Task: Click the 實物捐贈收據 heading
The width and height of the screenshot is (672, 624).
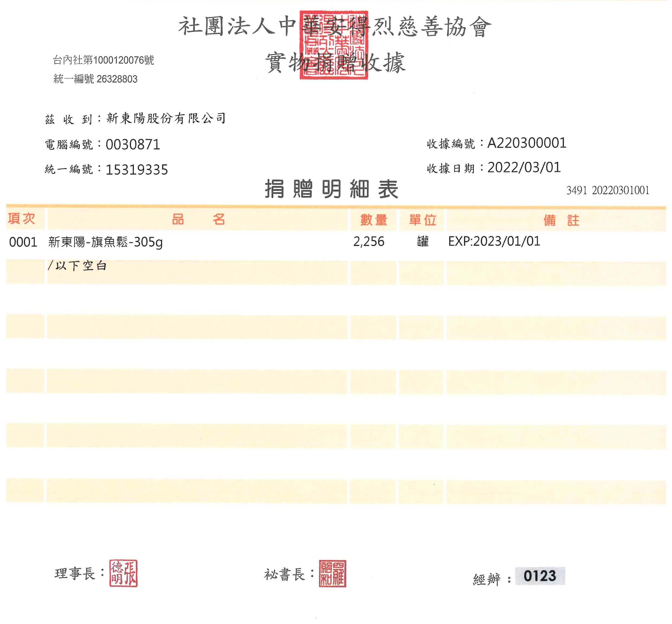Action: point(335,62)
